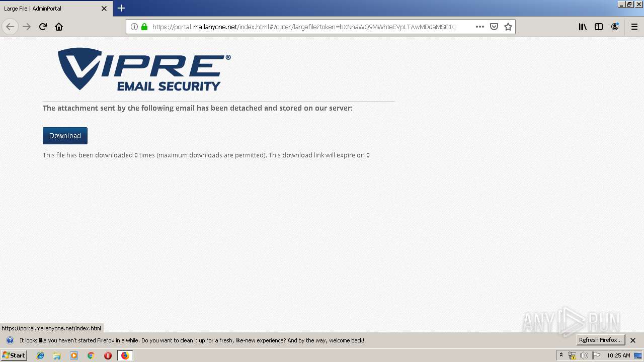Viewport: 644px width, 362px height.
Task: Go back to previous page
Action: [x=10, y=27]
